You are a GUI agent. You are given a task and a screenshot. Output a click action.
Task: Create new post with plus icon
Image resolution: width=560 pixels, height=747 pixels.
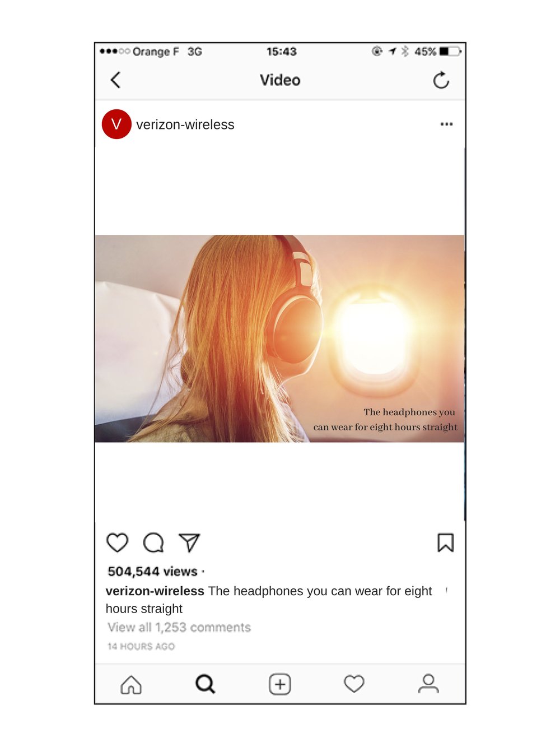[x=280, y=684]
